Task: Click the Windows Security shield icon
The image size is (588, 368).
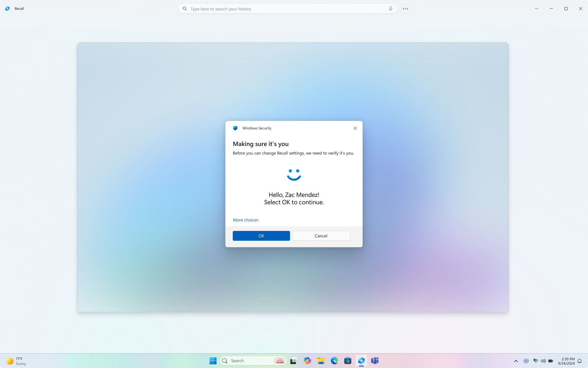Action: (x=235, y=128)
